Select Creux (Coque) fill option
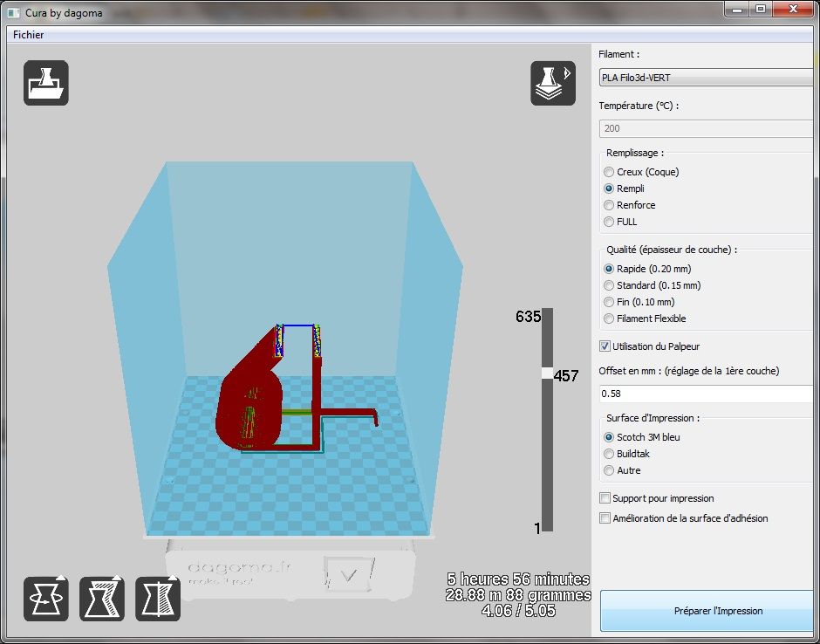 click(642, 172)
